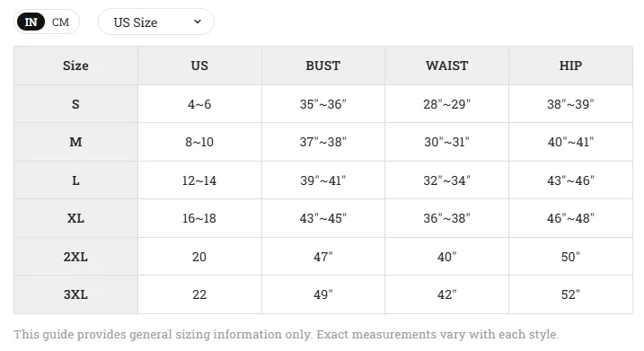Select the S size row label
This screenshot has width=644, height=351.
(75, 104)
